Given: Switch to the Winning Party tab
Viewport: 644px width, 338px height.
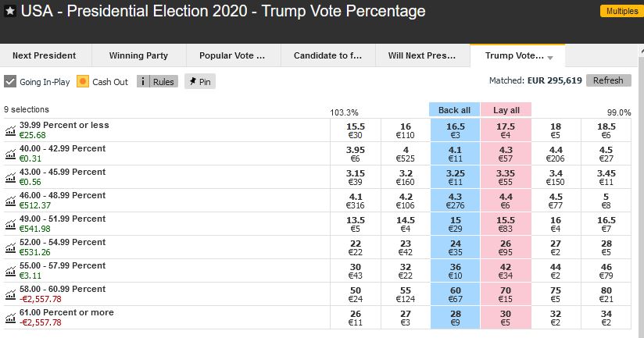Looking at the screenshot, I should (x=138, y=55).
